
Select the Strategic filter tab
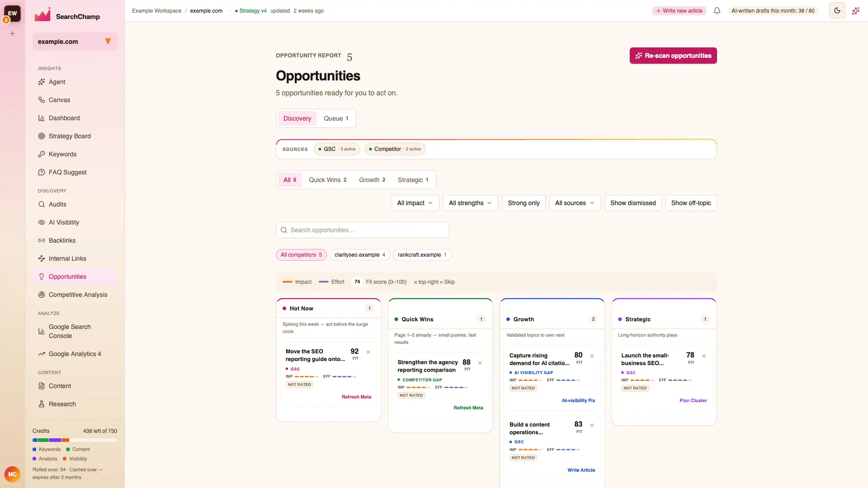click(413, 180)
